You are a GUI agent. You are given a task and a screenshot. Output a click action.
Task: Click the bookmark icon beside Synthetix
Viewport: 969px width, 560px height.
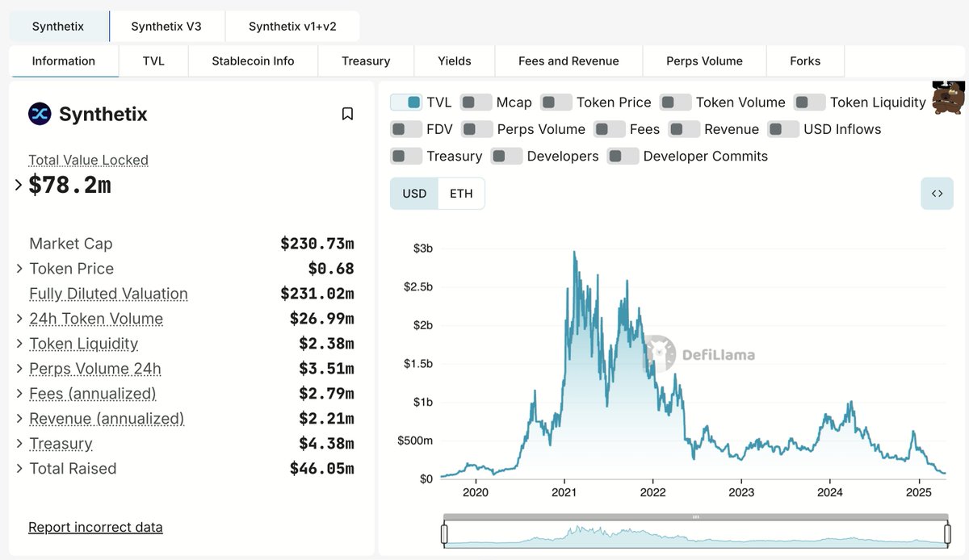347,114
